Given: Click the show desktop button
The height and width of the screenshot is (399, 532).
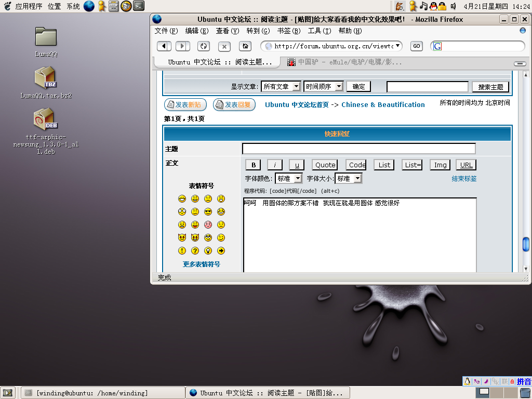Looking at the screenshot, I should point(7,393).
